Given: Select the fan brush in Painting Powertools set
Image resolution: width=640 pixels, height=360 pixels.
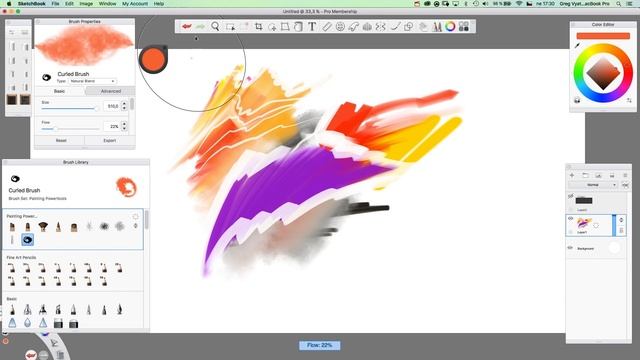Looking at the screenshot, I should 43,226.
